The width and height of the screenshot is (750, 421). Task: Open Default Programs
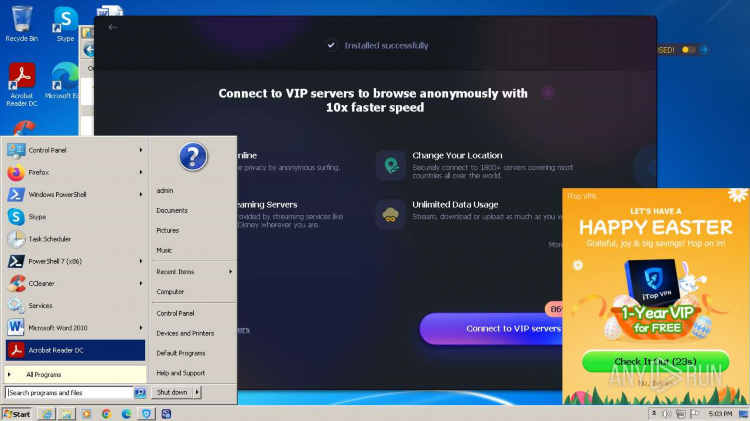[180, 353]
